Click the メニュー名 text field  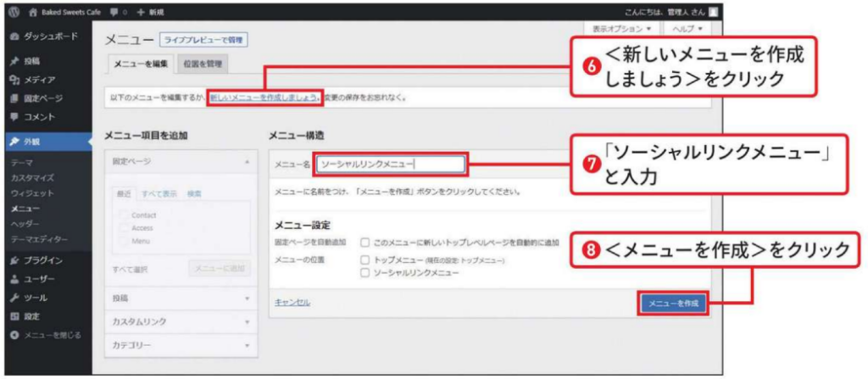pyautogui.click(x=390, y=164)
